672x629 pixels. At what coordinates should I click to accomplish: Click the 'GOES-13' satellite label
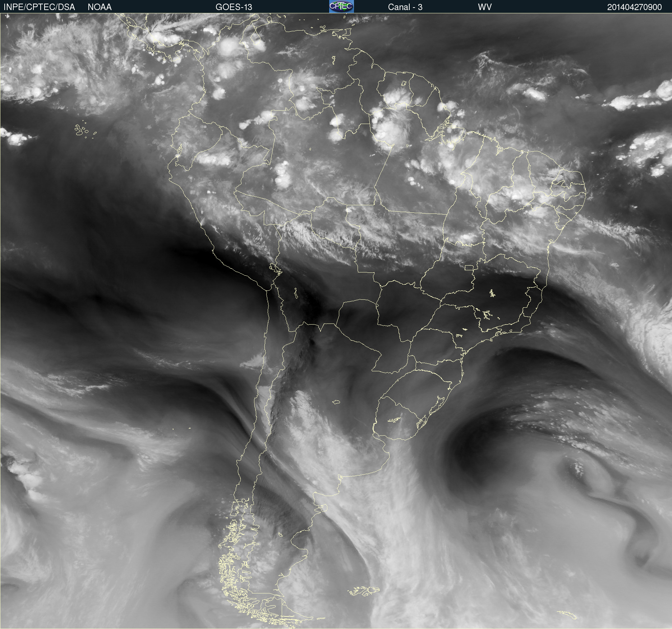tap(234, 7)
